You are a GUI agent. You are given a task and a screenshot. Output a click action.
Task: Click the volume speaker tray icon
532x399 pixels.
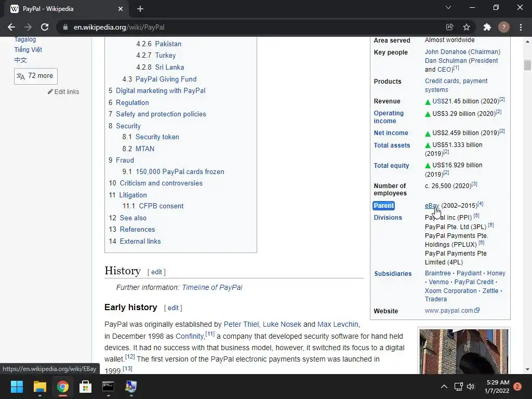pyautogui.click(x=471, y=387)
